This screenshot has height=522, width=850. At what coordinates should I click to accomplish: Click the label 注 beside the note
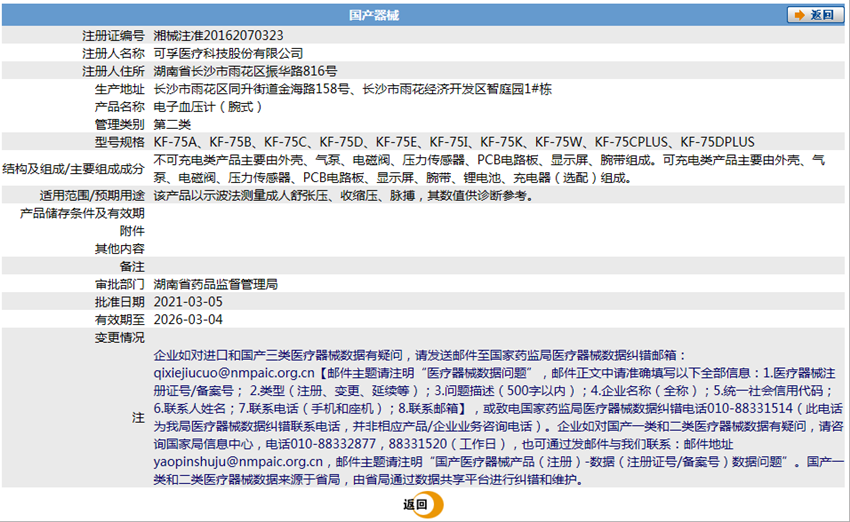pyautogui.click(x=138, y=417)
